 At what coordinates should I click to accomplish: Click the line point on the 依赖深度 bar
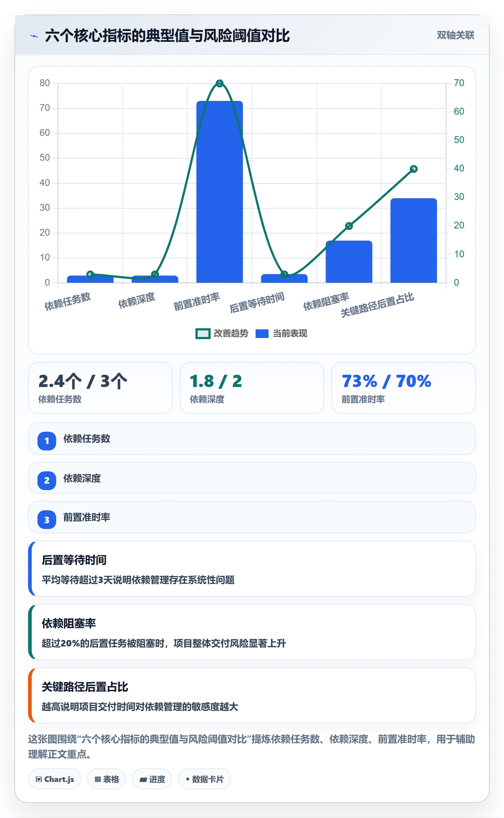[155, 275]
